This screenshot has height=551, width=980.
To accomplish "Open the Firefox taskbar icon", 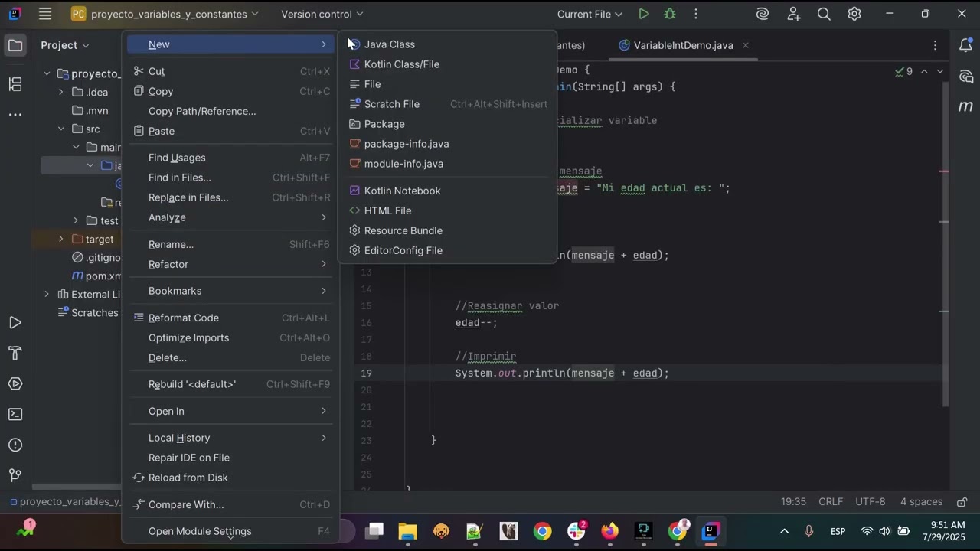I will [609, 531].
